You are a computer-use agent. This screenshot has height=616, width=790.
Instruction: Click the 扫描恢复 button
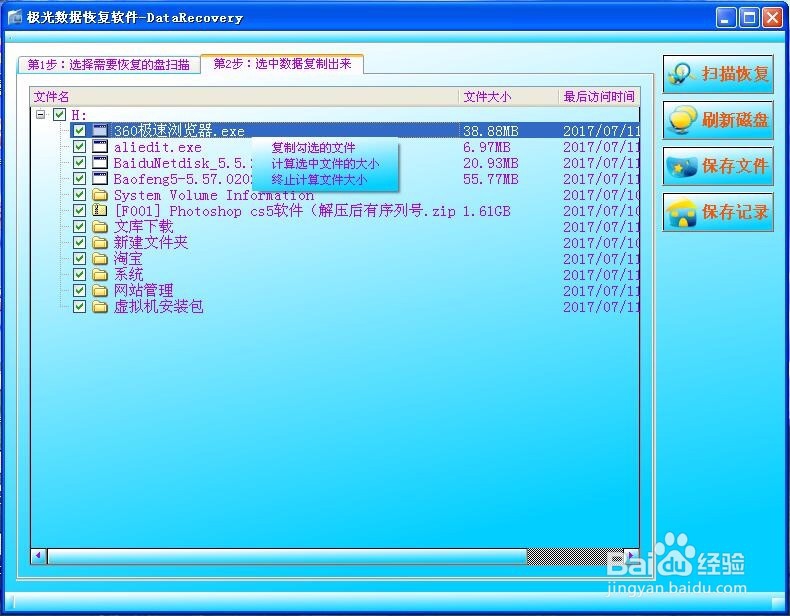tap(718, 74)
